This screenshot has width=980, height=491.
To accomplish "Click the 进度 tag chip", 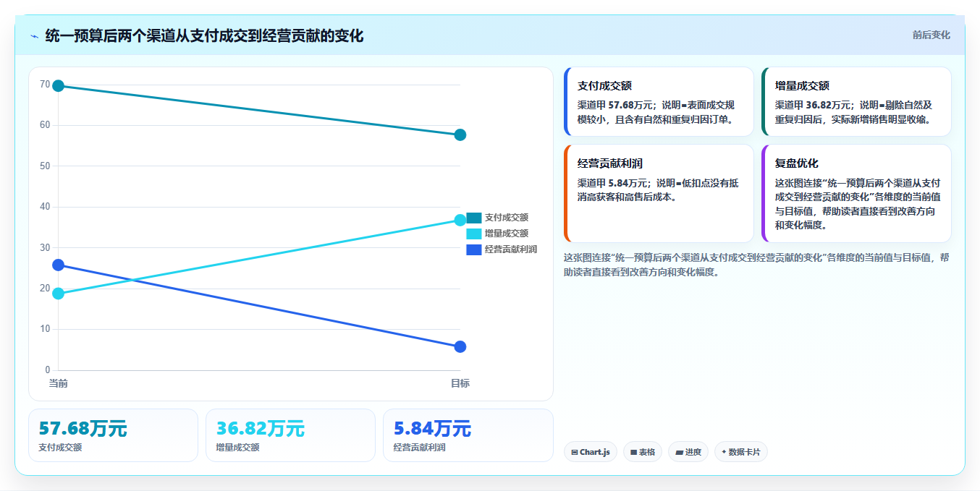I will (x=688, y=452).
